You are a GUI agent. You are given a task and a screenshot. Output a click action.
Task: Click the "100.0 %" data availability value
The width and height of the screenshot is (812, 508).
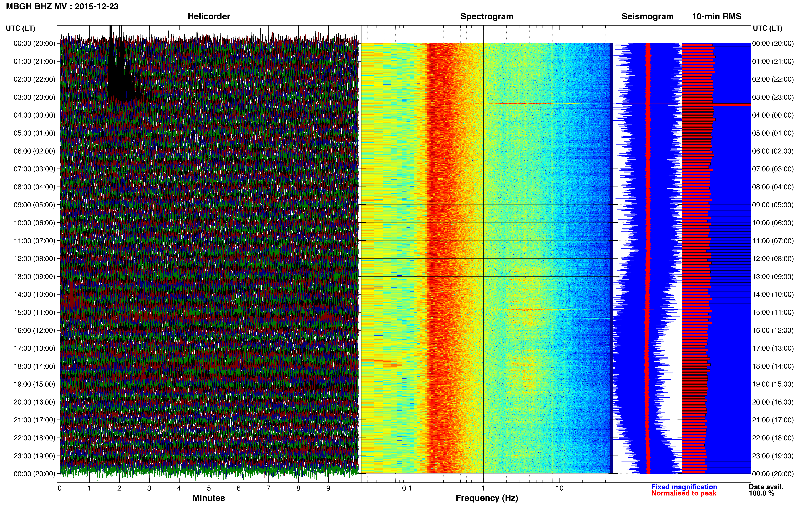761,493
